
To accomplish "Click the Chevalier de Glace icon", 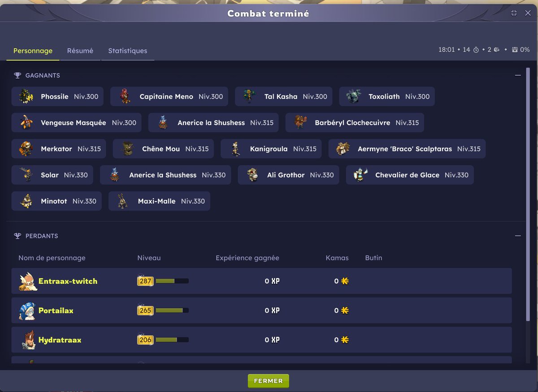I will click(x=361, y=175).
